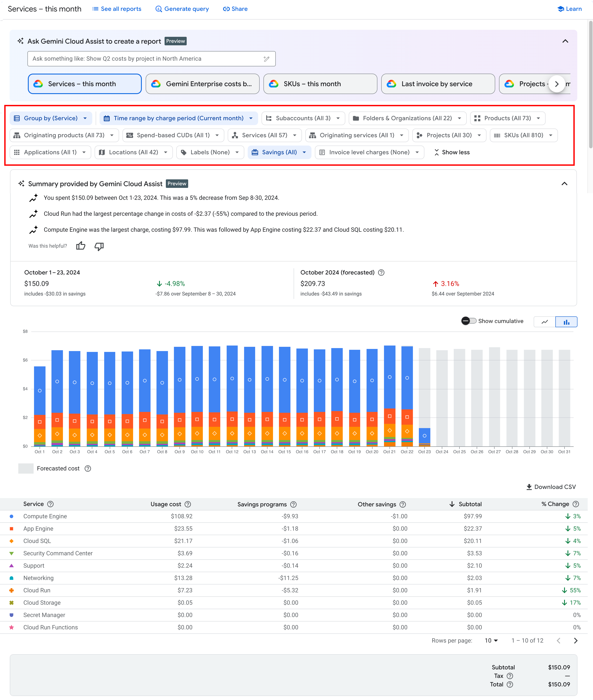Screen dimensions: 593x700
Task: Click the Learn graduation cap icon
Action: tap(560, 9)
